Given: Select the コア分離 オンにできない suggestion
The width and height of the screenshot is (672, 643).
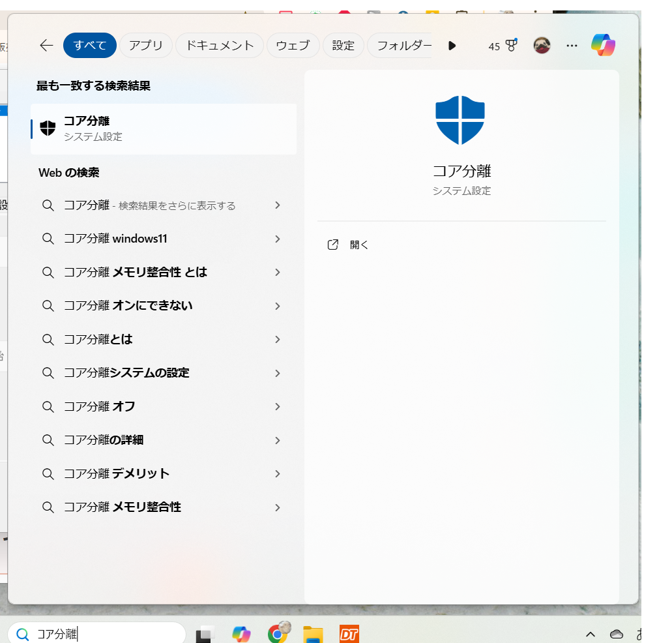Looking at the screenshot, I should coord(164,306).
